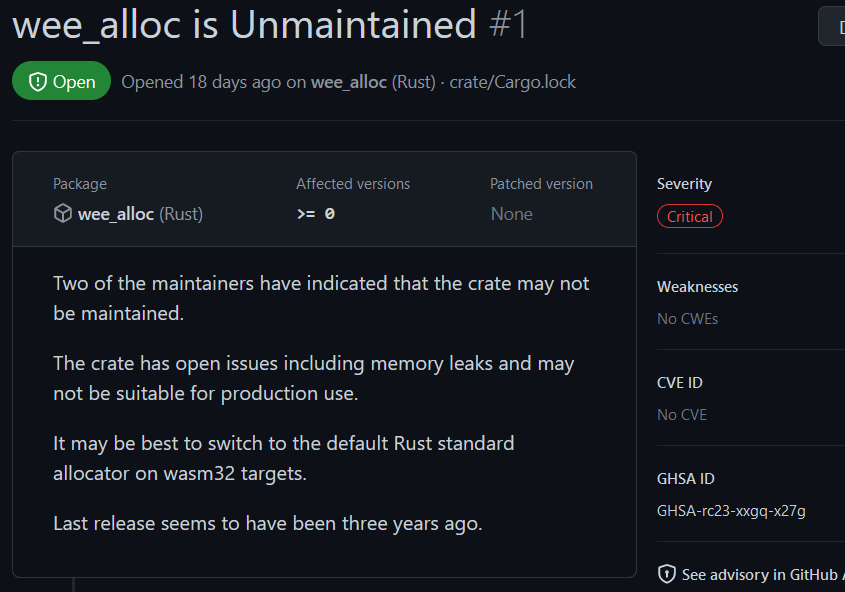Click the green Open status badge
Image resolution: width=845 pixels, height=592 pixels.
(x=61, y=82)
